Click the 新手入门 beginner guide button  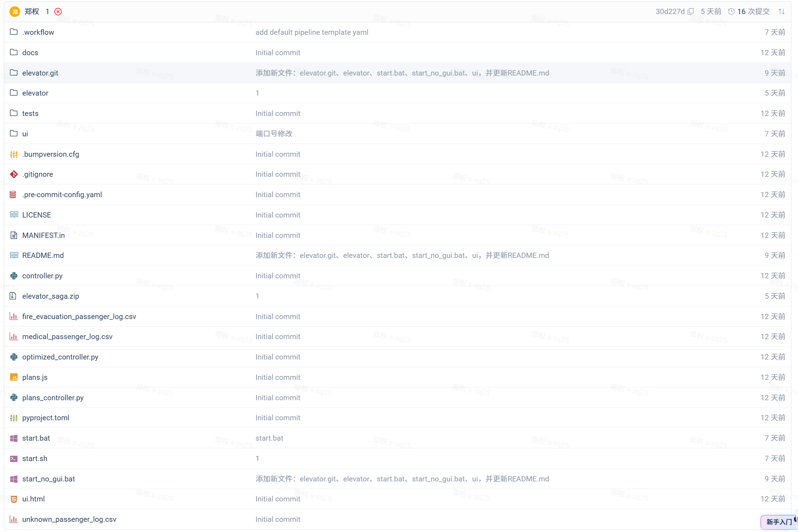pos(779,522)
